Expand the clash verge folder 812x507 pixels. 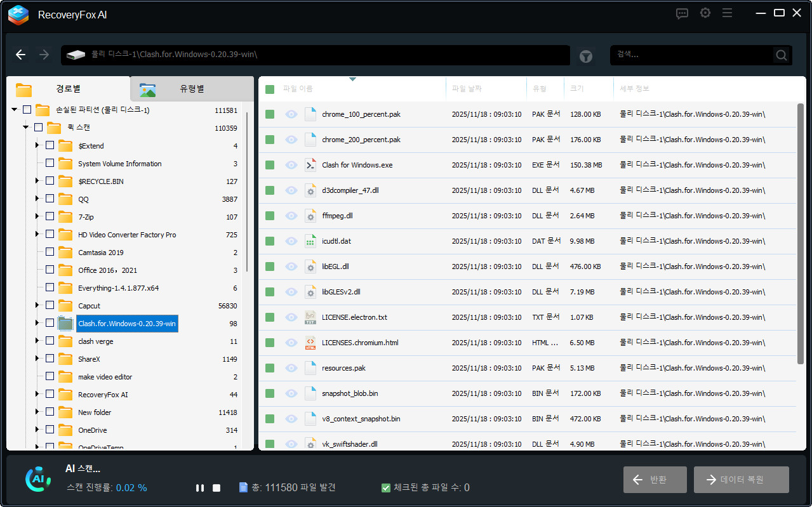(x=37, y=341)
